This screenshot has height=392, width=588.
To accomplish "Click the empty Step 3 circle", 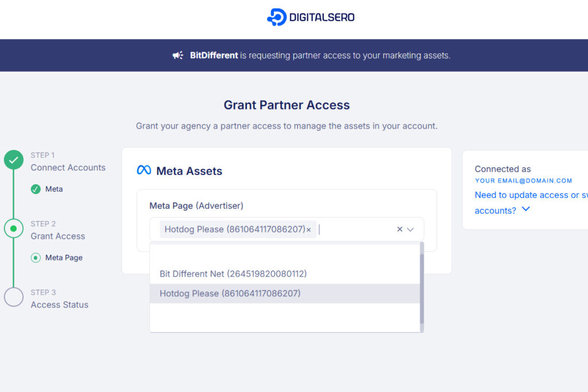I will (x=14, y=297).
